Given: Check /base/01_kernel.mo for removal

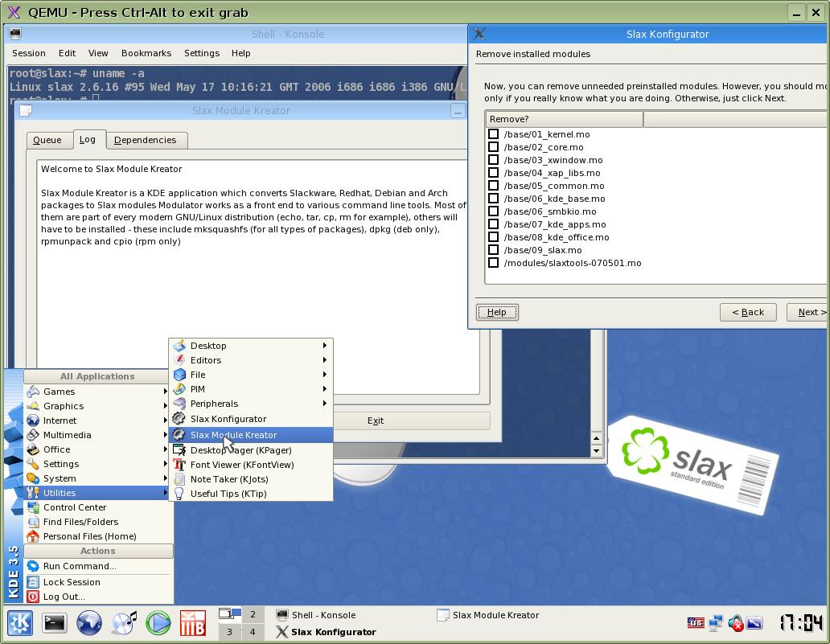Looking at the screenshot, I should coord(493,134).
